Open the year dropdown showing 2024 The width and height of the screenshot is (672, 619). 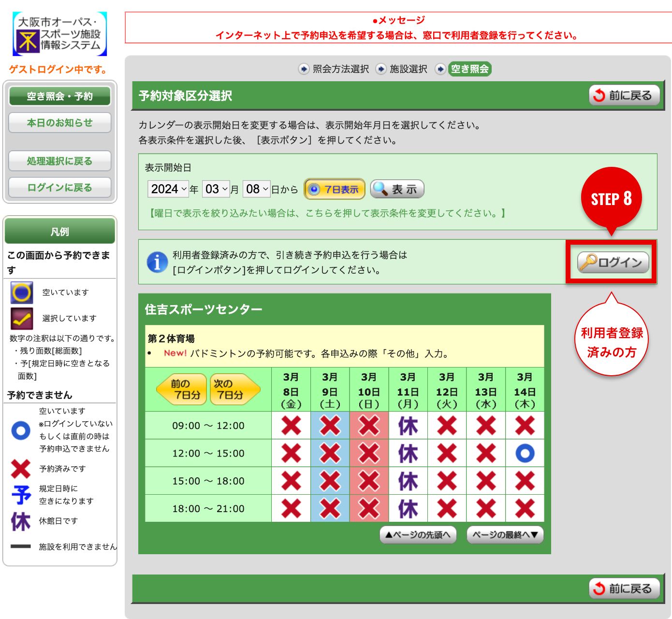[x=168, y=189]
